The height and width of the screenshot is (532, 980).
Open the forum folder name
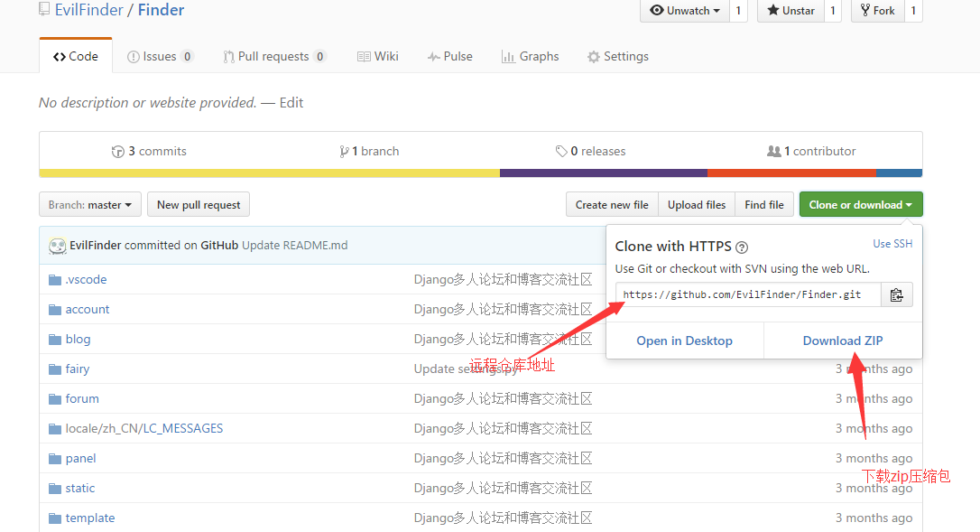82,398
